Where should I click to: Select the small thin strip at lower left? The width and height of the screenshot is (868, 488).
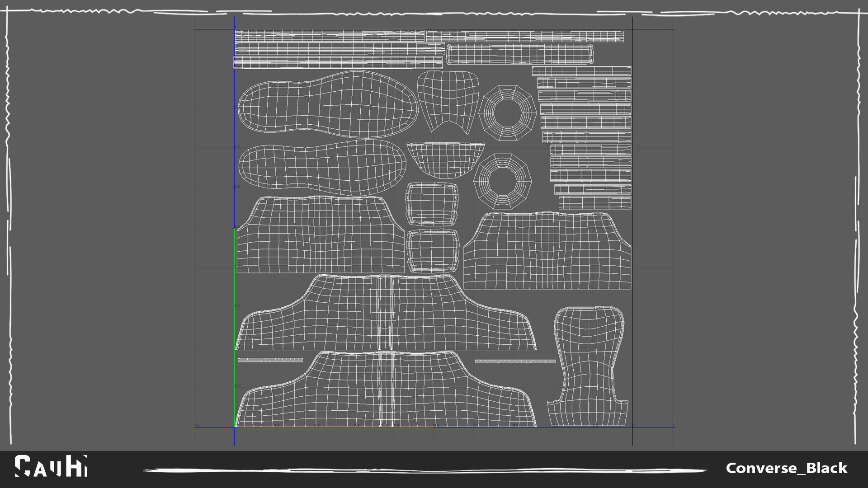tap(270, 360)
